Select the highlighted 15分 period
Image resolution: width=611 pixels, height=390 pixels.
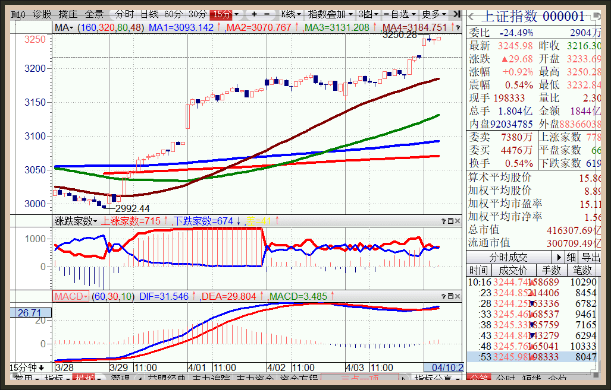(221, 15)
